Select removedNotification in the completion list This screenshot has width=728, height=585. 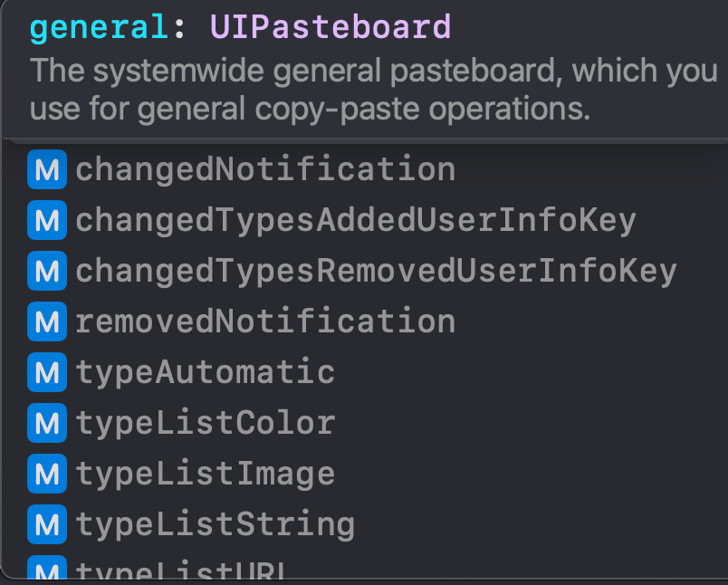(265, 321)
